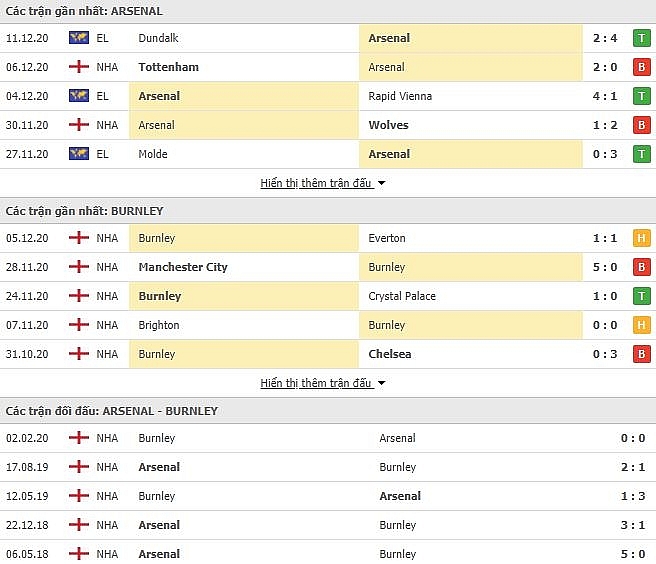Click the green T badge for Dundalk–Arsenal
Image resolution: width=656 pixels, height=564 pixels.
641,38
